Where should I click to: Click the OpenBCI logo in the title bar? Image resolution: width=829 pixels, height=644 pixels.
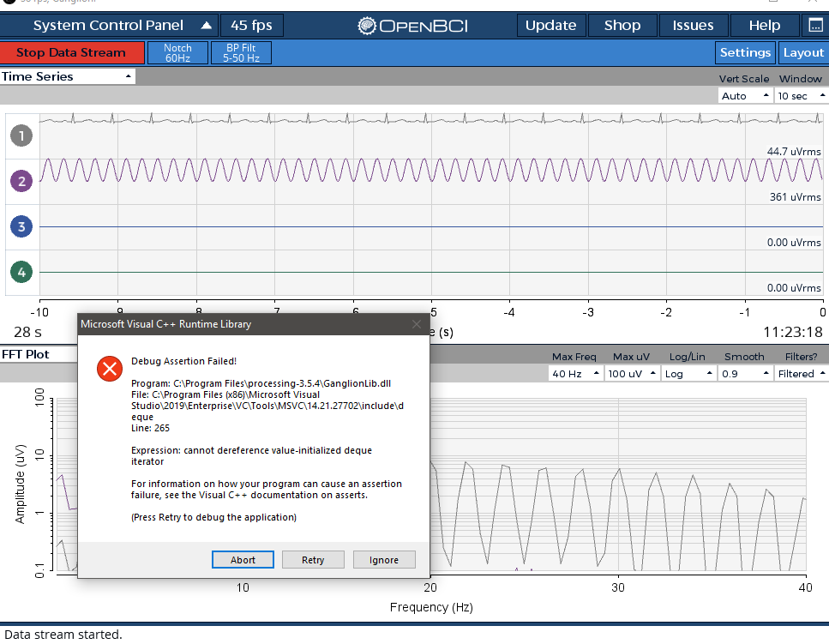(412, 25)
